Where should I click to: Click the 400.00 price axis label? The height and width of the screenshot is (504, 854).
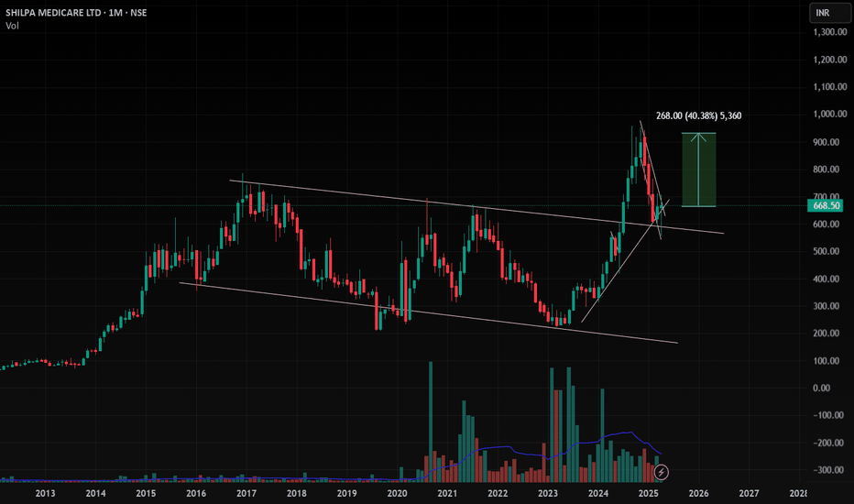827,279
